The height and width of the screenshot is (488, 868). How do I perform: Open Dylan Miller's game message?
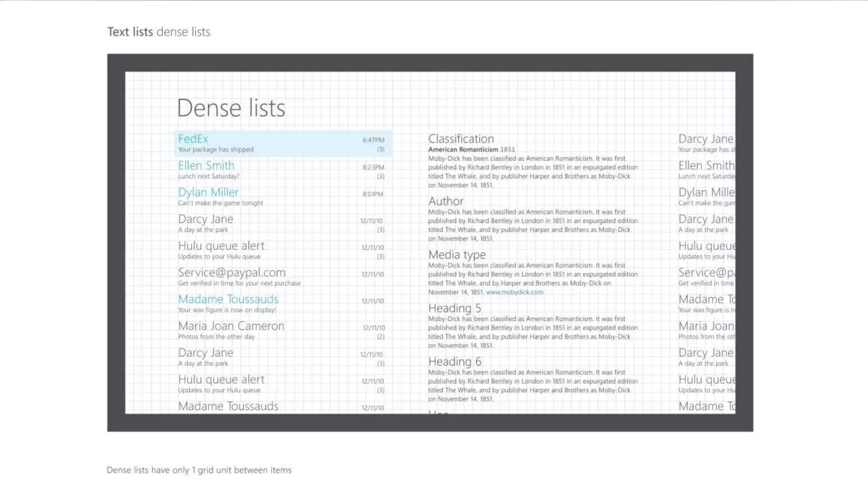[x=208, y=192]
